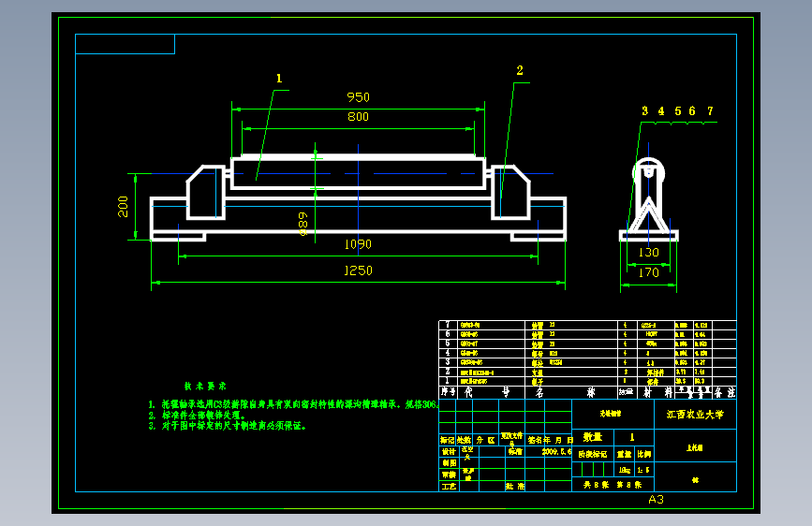Click the 技术要求 heading
The width and height of the screenshot is (812, 526).
click(x=205, y=387)
